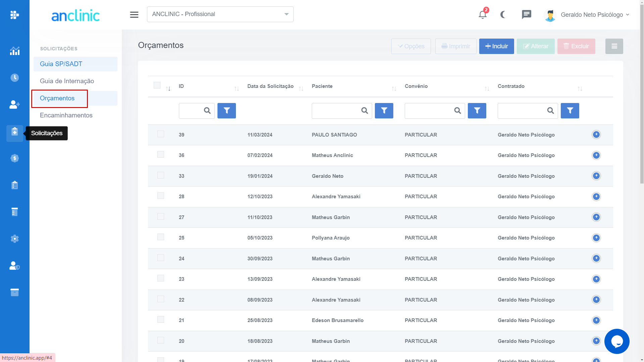Open Guia SP/SADT menu item
The width and height of the screenshot is (644, 362).
point(76,64)
